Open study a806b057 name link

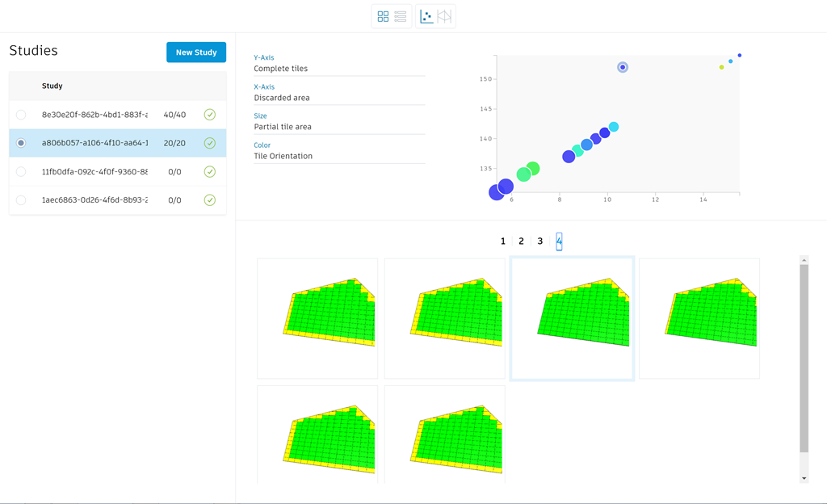[x=94, y=143]
